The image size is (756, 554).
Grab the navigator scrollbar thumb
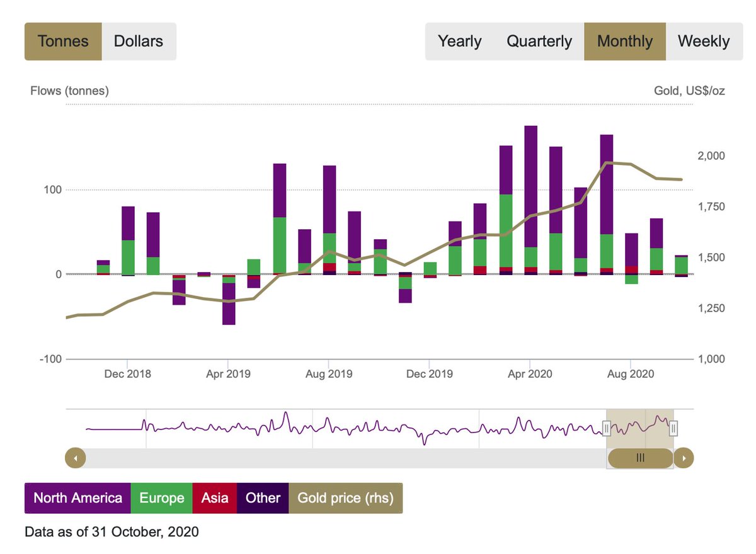coord(640,458)
